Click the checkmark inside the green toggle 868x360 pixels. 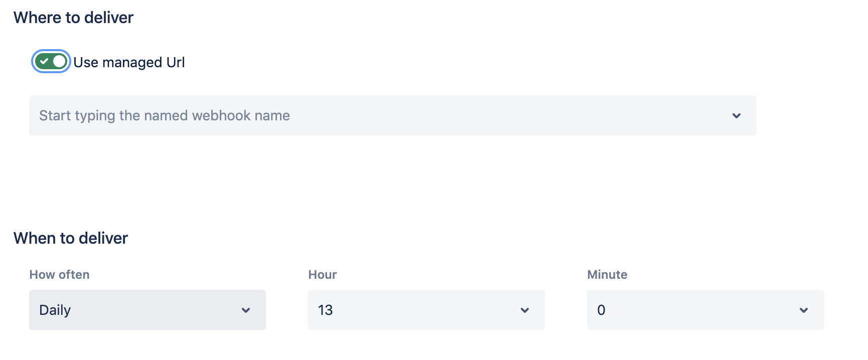[x=44, y=62]
